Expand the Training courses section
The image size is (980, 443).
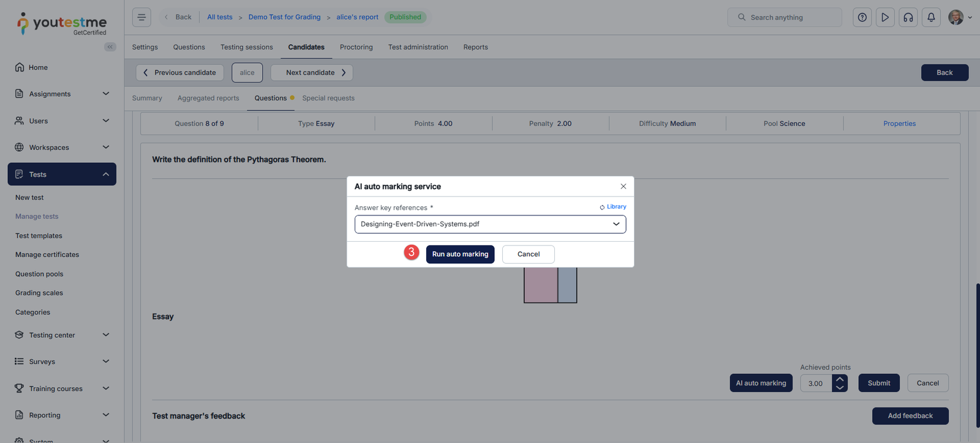(x=105, y=389)
